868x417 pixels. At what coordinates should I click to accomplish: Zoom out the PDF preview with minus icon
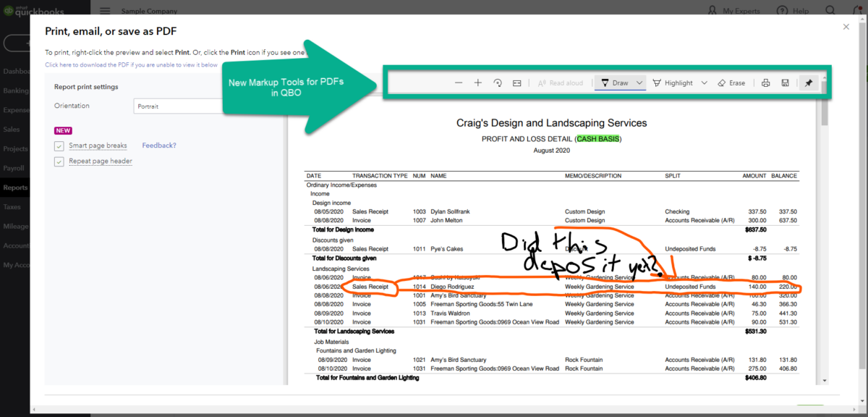[459, 83]
